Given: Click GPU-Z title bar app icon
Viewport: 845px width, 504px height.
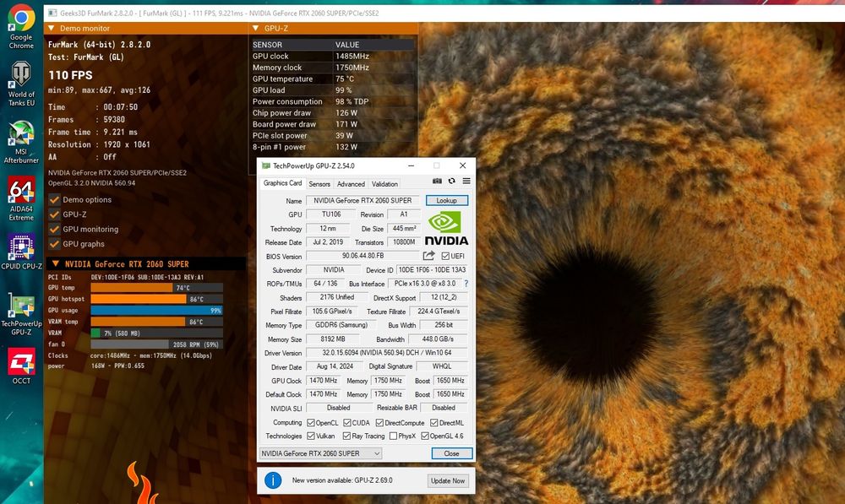Looking at the screenshot, I should tap(265, 165).
